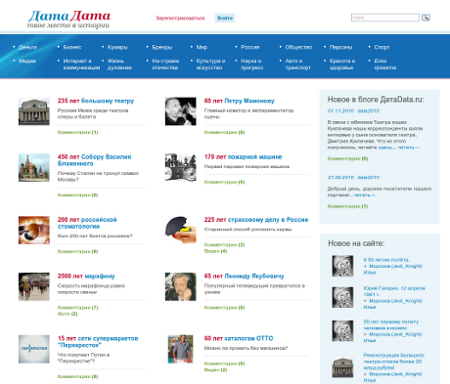
Task: Open article 15 лет сети супермаркетов Перекресток
Action: pos(98,342)
